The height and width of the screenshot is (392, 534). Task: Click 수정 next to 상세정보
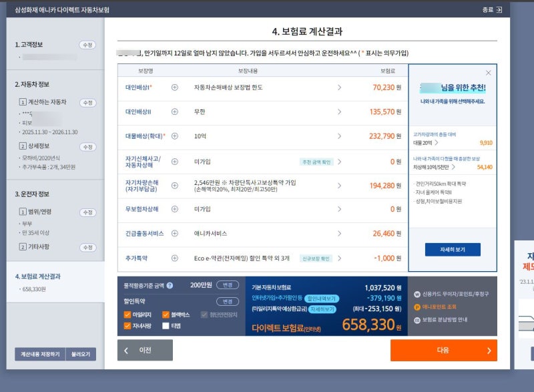point(88,147)
